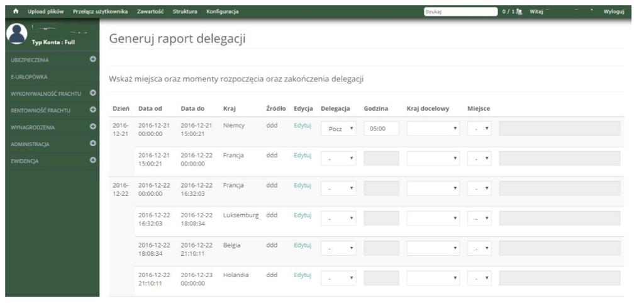Click Edytuj in the Holandia row
Screen dimensions: 644x303
tap(303, 275)
